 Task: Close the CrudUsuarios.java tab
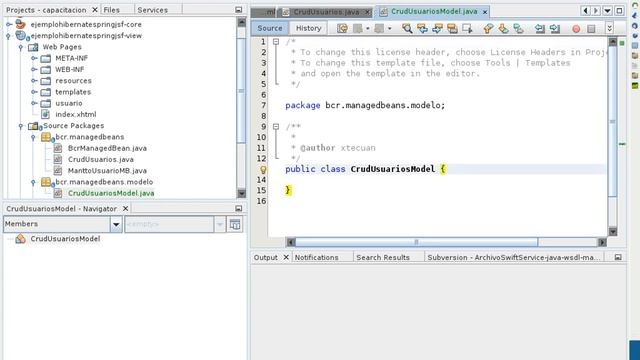pyautogui.click(x=367, y=12)
